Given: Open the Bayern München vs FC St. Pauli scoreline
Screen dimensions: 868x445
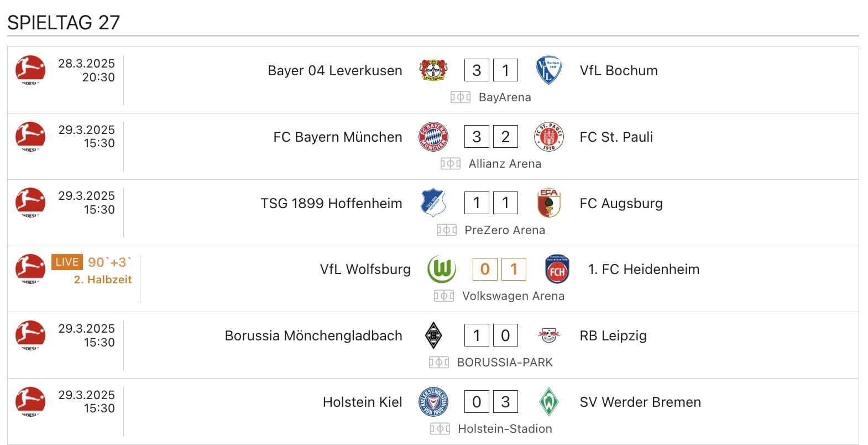Looking at the screenshot, I should click(491, 137).
